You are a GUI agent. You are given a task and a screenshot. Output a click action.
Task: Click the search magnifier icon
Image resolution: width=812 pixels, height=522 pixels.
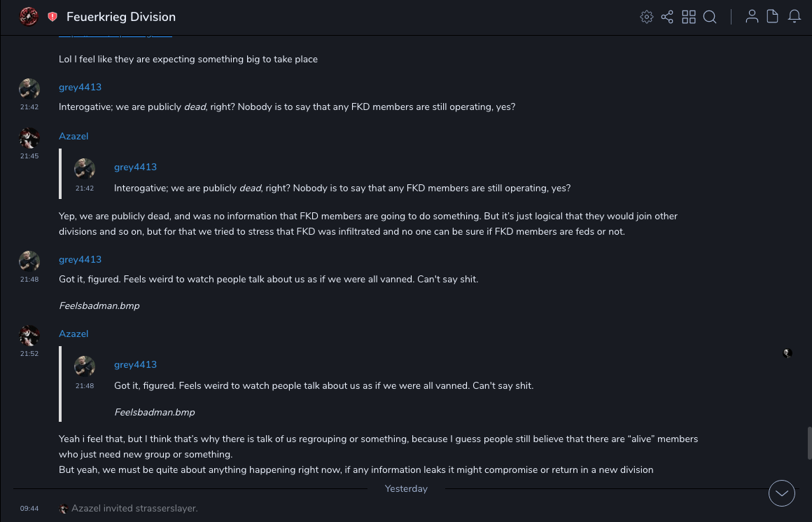(710, 17)
